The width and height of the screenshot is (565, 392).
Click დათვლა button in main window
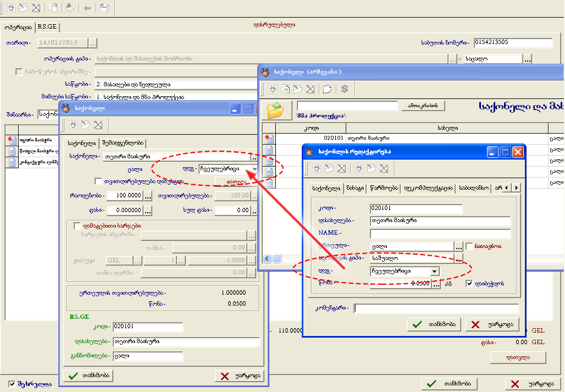518,357
